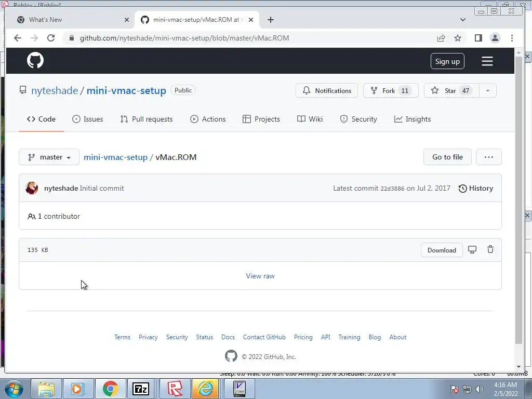Open the commit History link
The height and width of the screenshot is (399, 532).
tap(476, 188)
